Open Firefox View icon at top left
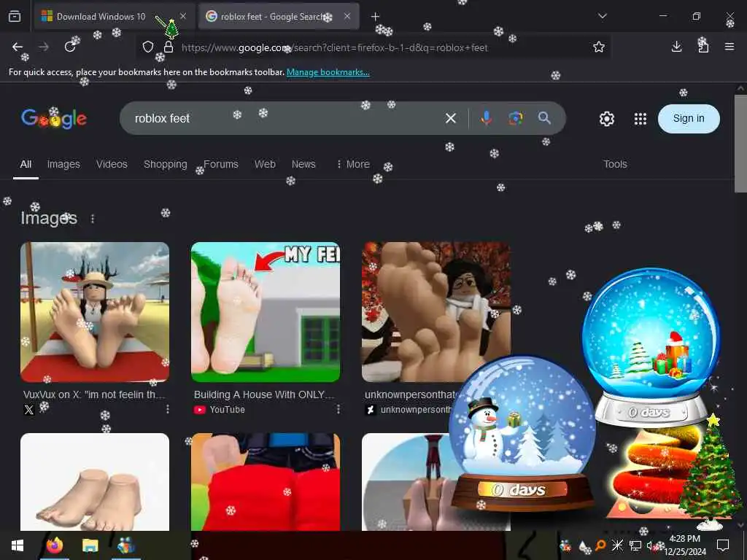Screen dimensions: 747x560 (x=15, y=16)
